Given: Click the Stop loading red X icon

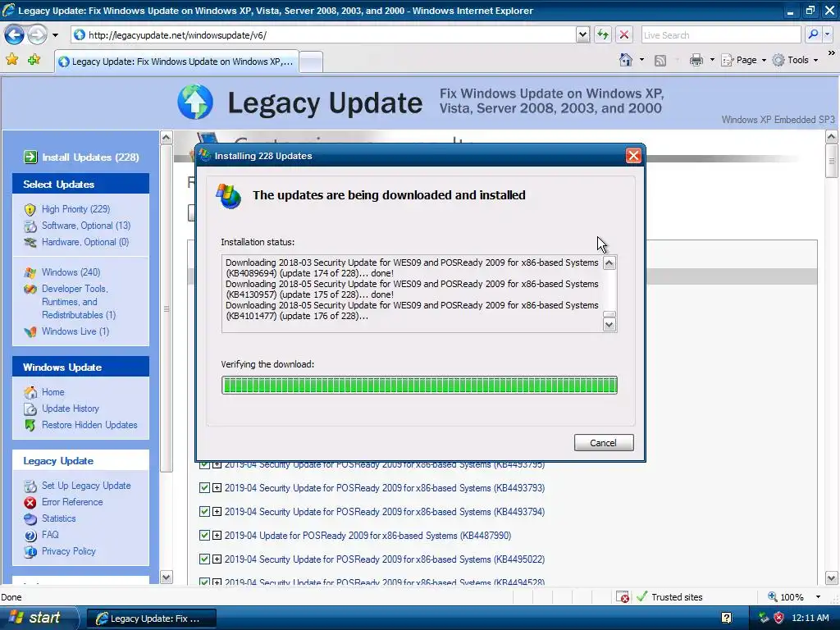Looking at the screenshot, I should point(624,35).
